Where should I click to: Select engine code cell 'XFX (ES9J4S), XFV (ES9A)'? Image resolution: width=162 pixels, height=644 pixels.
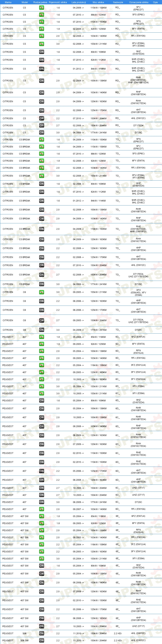tap(138, 293)
